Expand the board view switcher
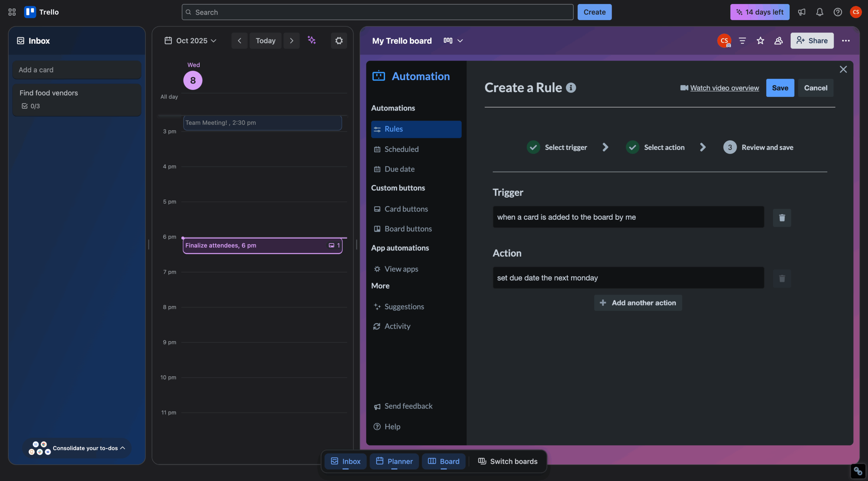The image size is (868, 481). tap(453, 40)
